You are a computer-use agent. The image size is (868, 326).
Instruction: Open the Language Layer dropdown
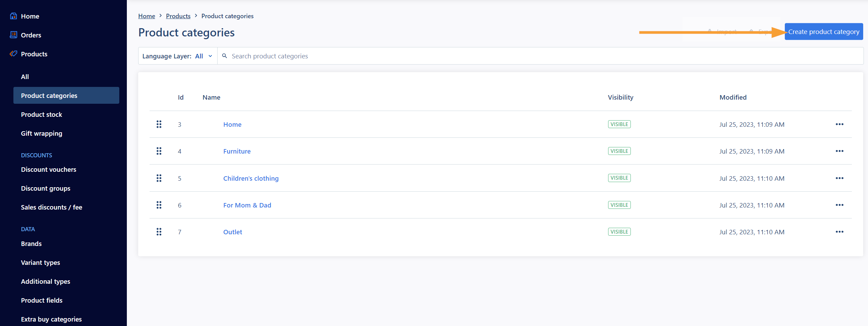point(178,56)
